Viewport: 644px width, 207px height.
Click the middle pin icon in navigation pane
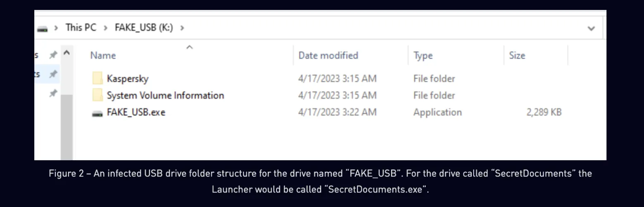click(x=53, y=75)
